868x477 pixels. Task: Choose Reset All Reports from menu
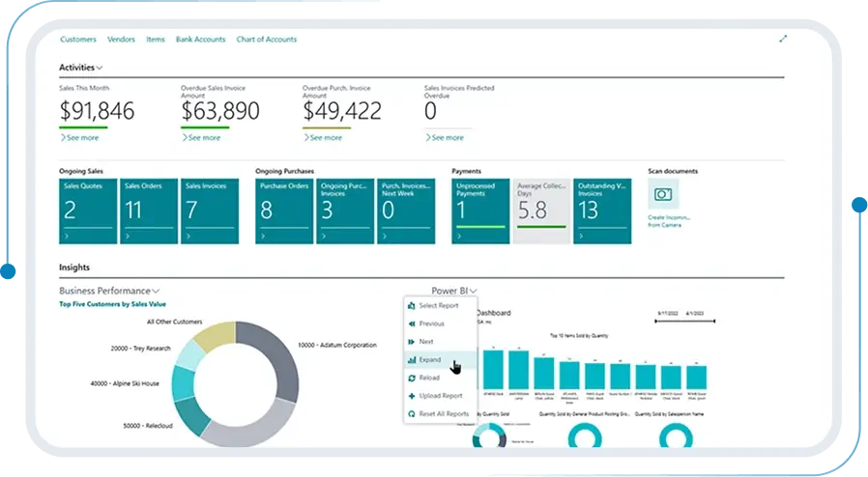(x=441, y=414)
